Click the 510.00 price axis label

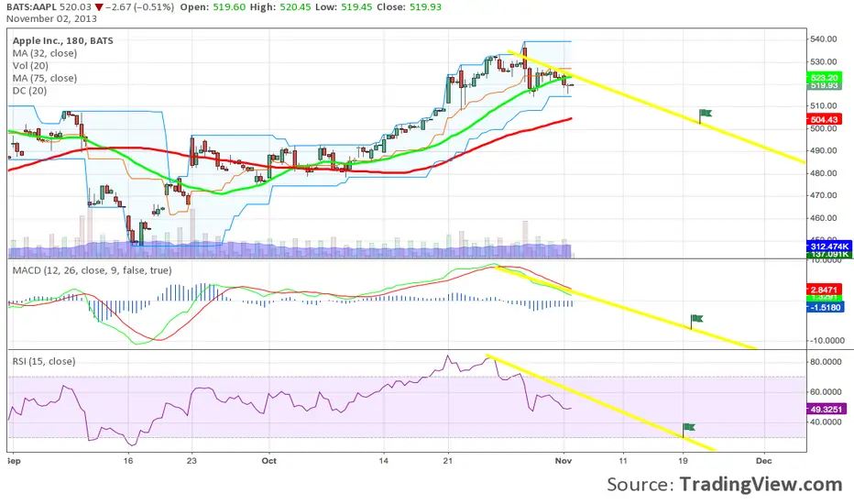pos(824,105)
